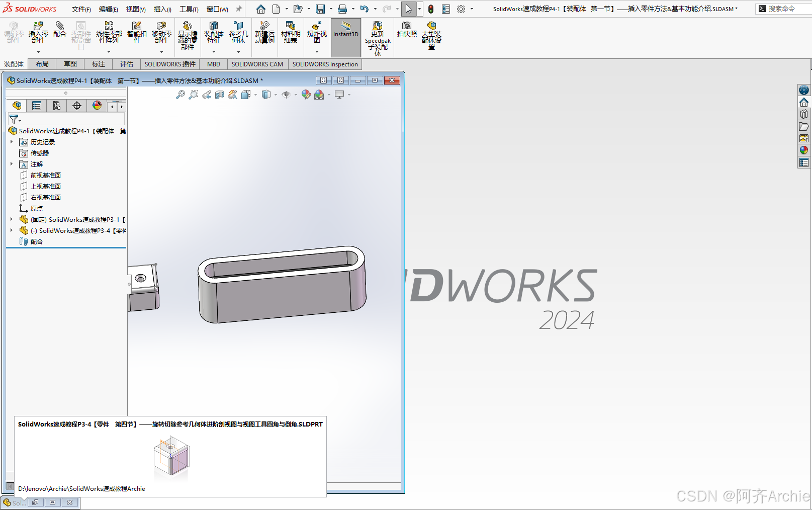Select the 配合 (Mate) paperclip tool in ribbon
The width and height of the screenshot is (812, 510).
(59, 29)
